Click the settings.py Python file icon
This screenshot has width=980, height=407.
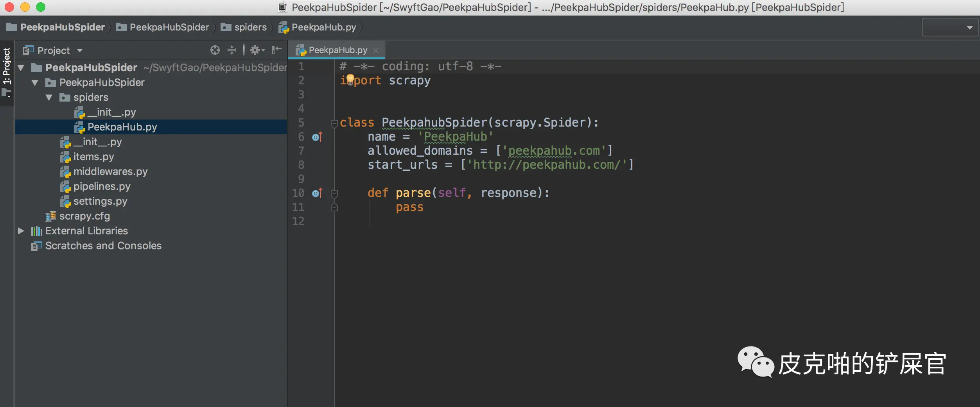[66, 202]
